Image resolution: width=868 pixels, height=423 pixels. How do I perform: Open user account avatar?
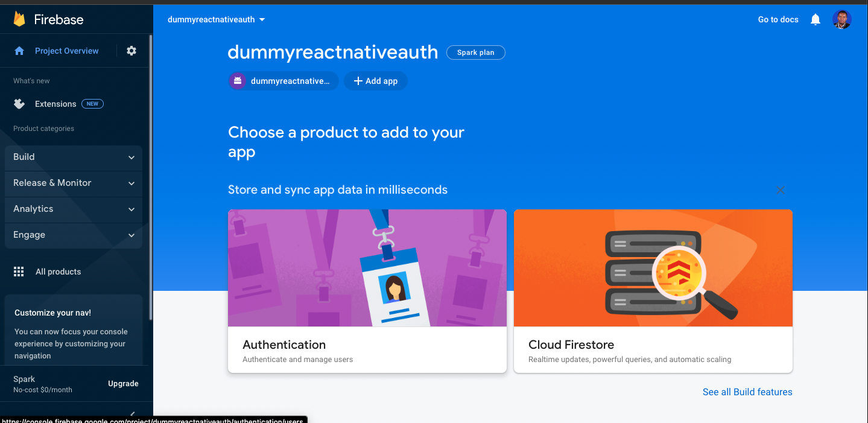841,19
